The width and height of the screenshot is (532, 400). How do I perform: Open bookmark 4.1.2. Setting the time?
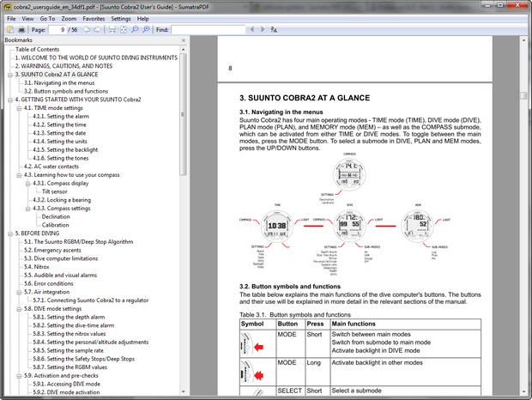pos(60,124)
